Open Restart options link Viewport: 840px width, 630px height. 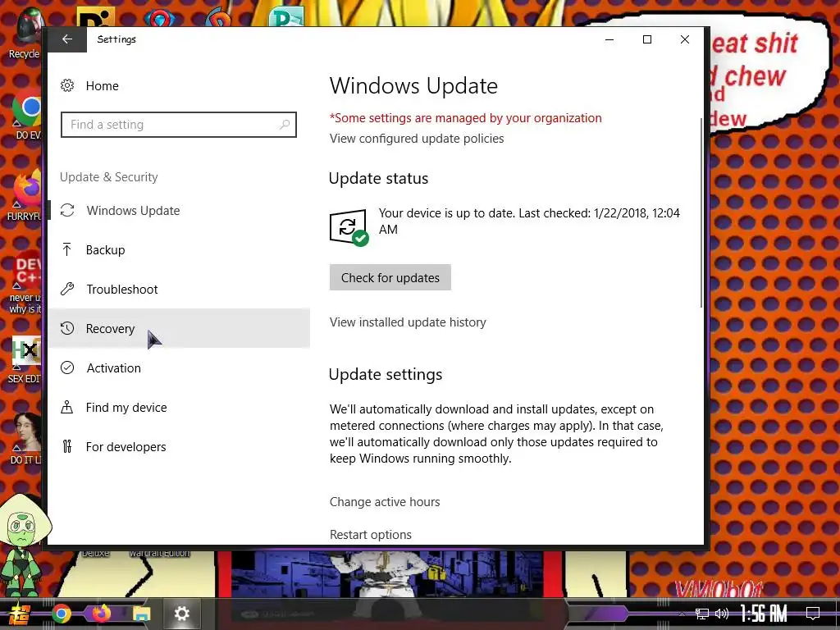click(x=370, y=534)
